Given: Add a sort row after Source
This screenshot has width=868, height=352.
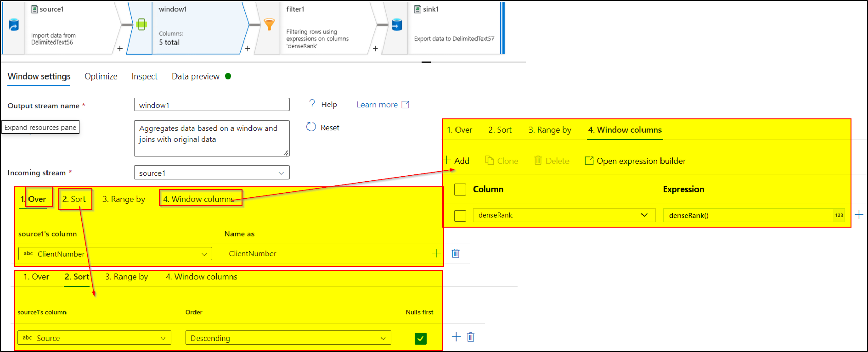Looking at the screenshot, I should point(456,337).
